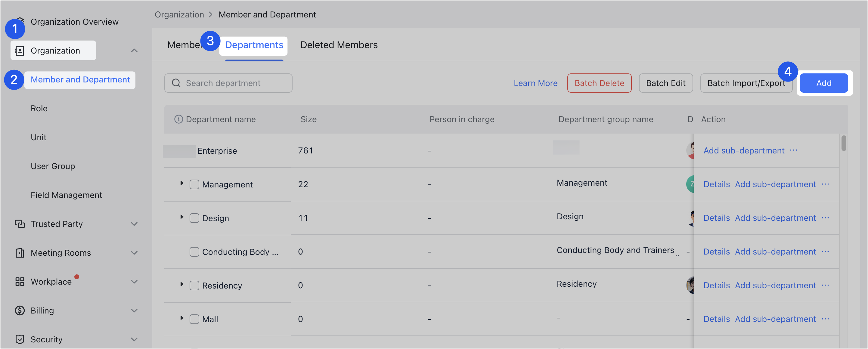Switch to the Deleted Members tab
Screen dimensions: 868x349
(339, 45)
